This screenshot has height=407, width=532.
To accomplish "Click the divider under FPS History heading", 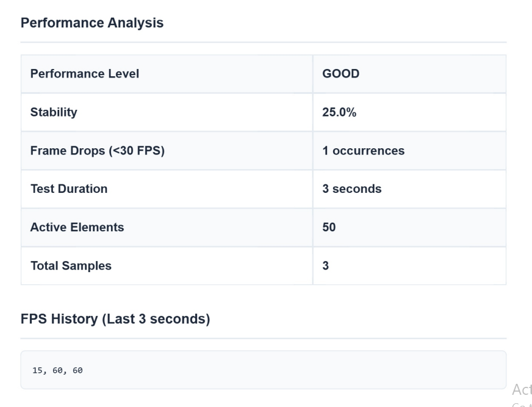I will 264,337.
